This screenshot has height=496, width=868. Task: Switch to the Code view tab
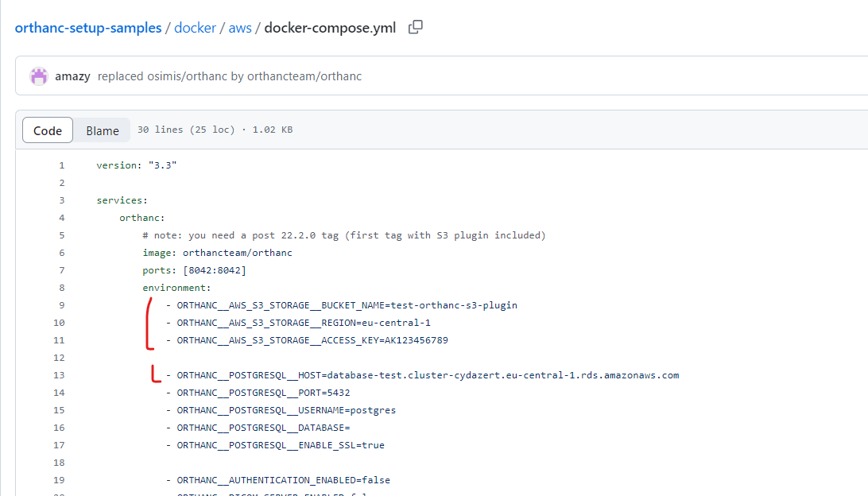point(48,130)
